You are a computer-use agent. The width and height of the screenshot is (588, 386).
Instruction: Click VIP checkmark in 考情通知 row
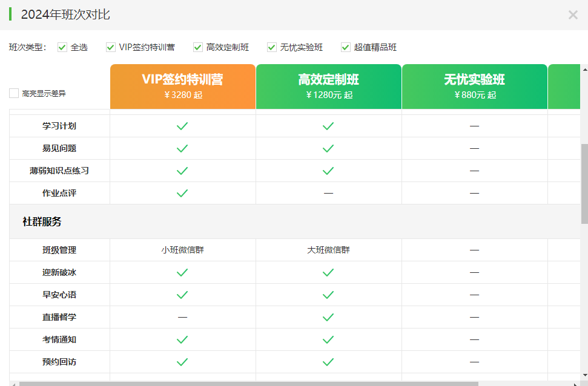182,339
